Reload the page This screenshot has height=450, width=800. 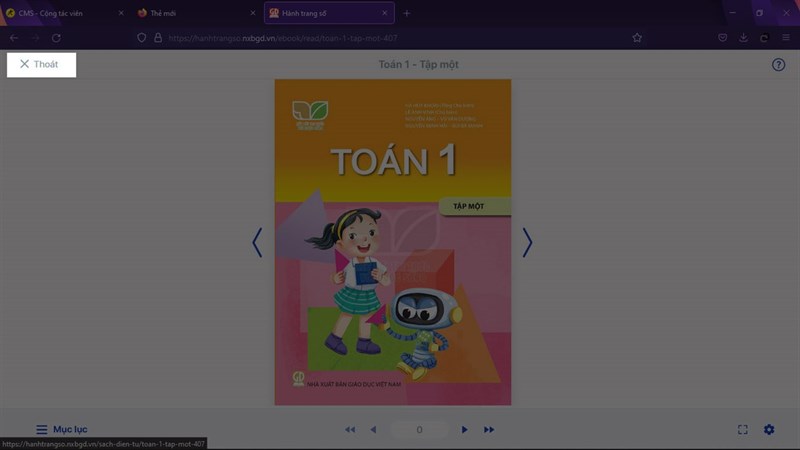(x=56, y=37)
